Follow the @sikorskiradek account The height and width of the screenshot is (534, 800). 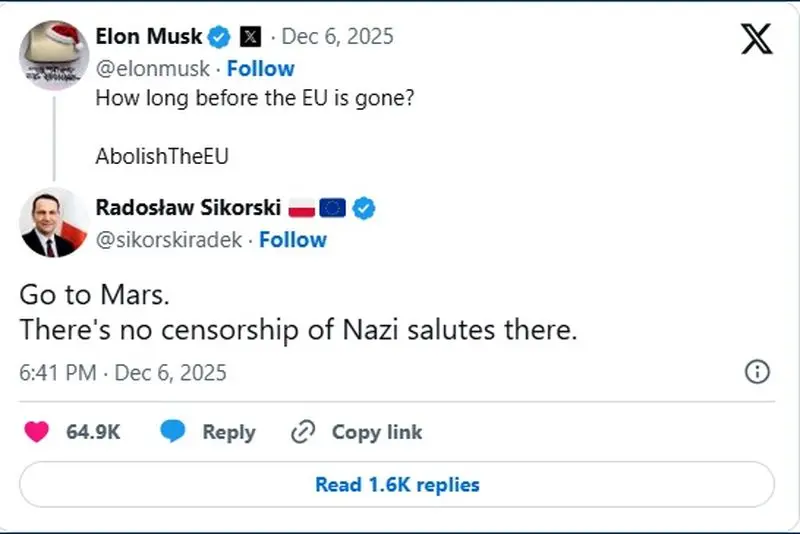coord(293,240)
